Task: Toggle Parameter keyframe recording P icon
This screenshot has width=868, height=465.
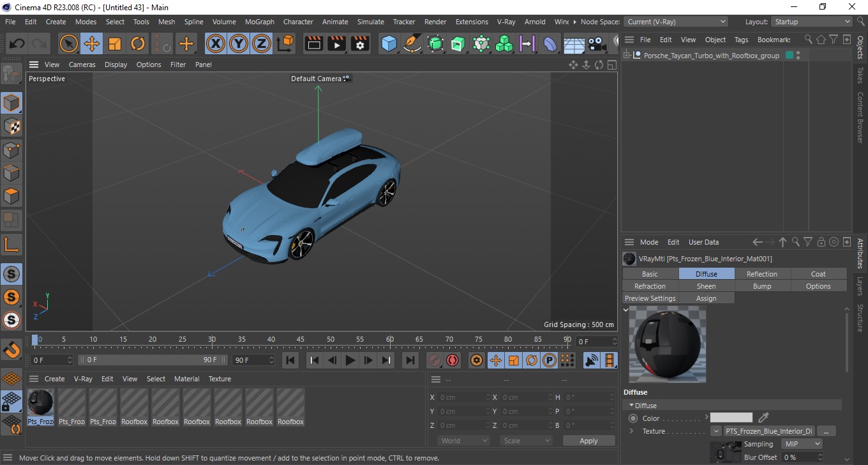Action: 550,360
